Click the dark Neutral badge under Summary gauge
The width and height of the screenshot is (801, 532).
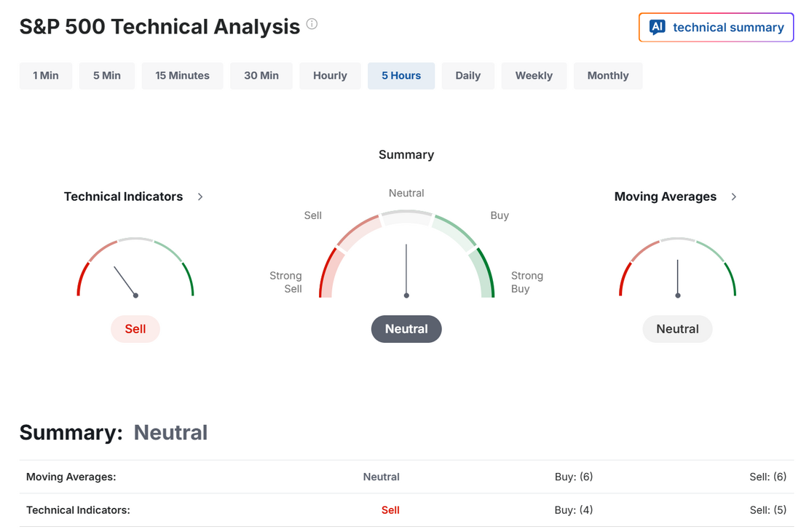coord(406,329)
